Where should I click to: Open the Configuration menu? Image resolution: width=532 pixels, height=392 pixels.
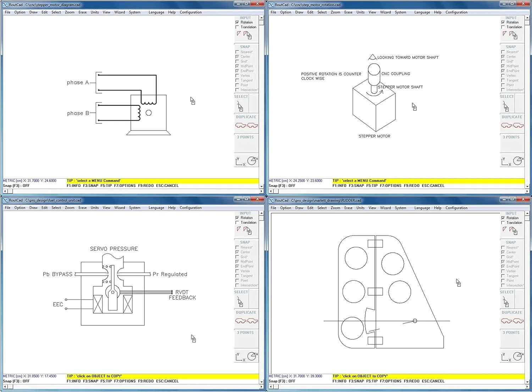click(x=190, y=12)
